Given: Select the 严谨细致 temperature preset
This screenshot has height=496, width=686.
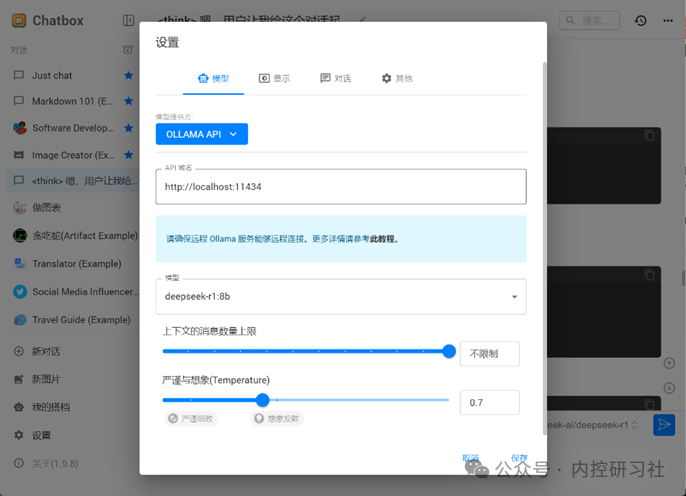Looking at the screenshot, I should point(191,419).
